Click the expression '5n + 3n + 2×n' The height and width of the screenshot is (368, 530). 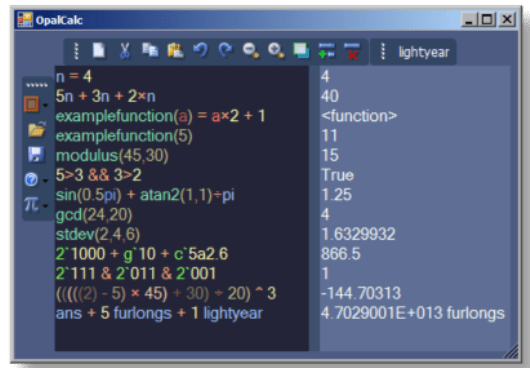pos(105,96)
